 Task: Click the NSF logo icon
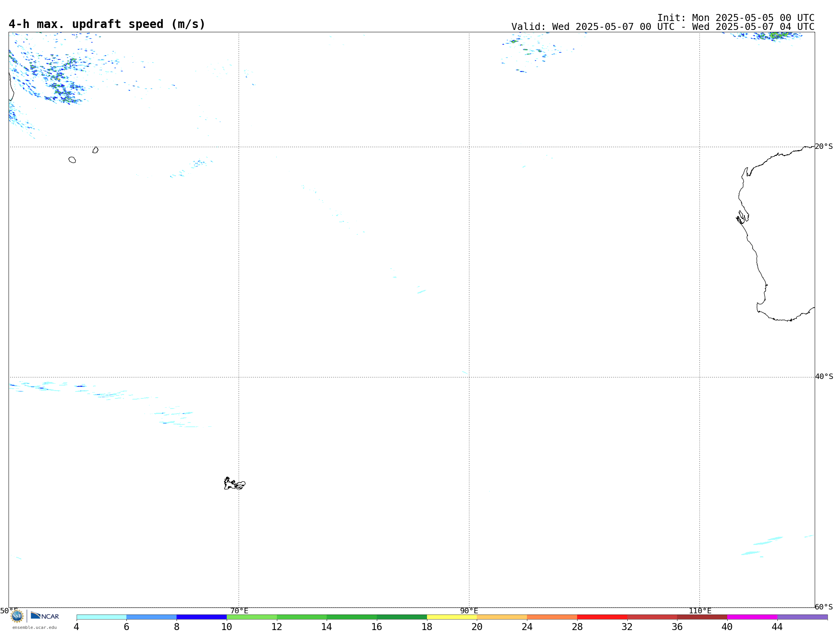[17, 616]
